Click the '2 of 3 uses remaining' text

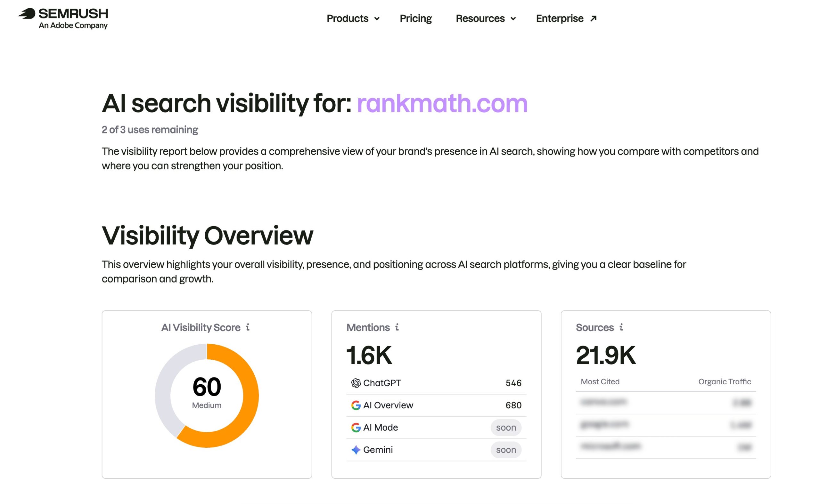tap(150, 130)
